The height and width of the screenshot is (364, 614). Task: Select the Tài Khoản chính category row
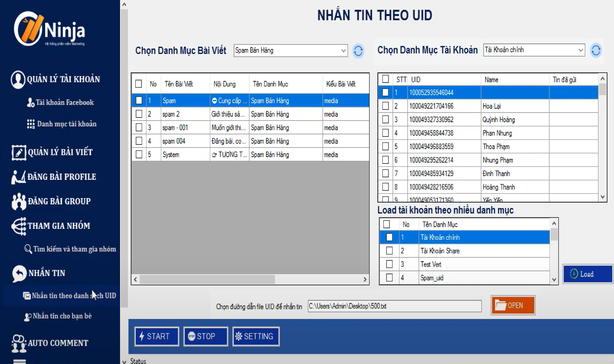coord(464,237)
